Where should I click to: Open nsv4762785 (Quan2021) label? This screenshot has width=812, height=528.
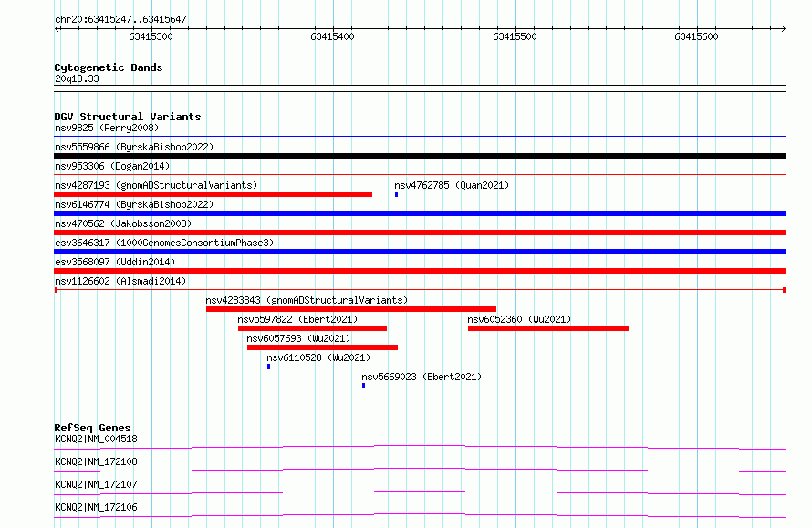pos(452,185)
